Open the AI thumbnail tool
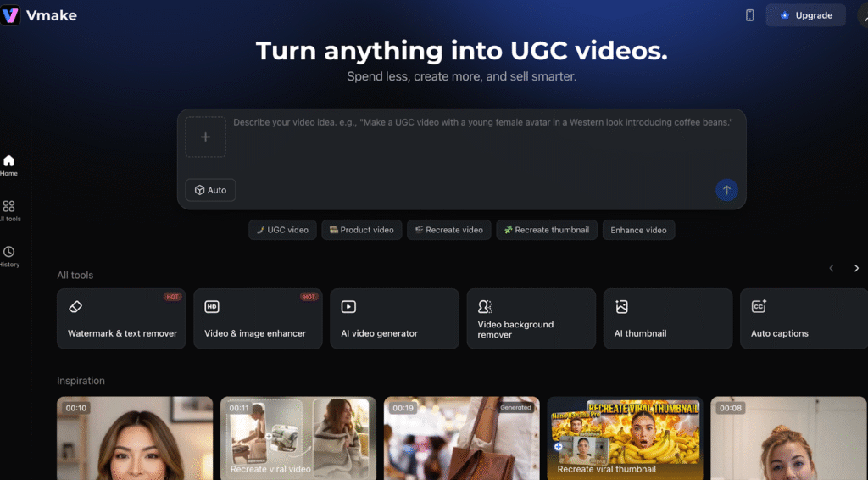The height and width of the screenshot is (480, 868). click(668, 319)
